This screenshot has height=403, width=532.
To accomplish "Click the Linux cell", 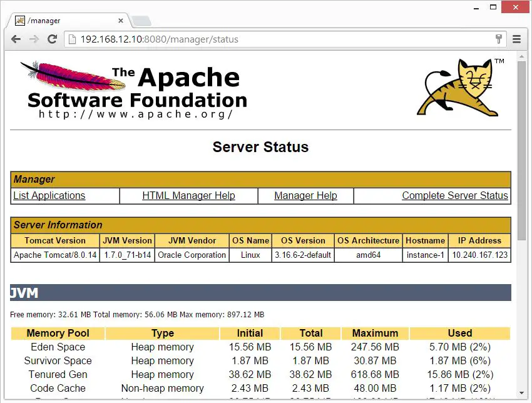I will coord(250,255).
